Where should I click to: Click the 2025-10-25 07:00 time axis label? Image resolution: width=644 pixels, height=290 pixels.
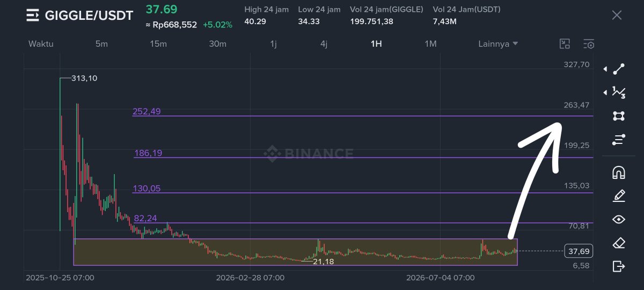click(x=60, y=278)
